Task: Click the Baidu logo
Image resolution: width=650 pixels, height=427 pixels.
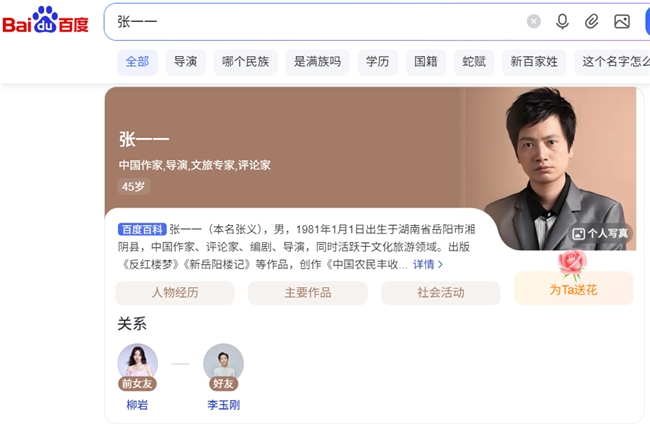Action: pos(46,21)
